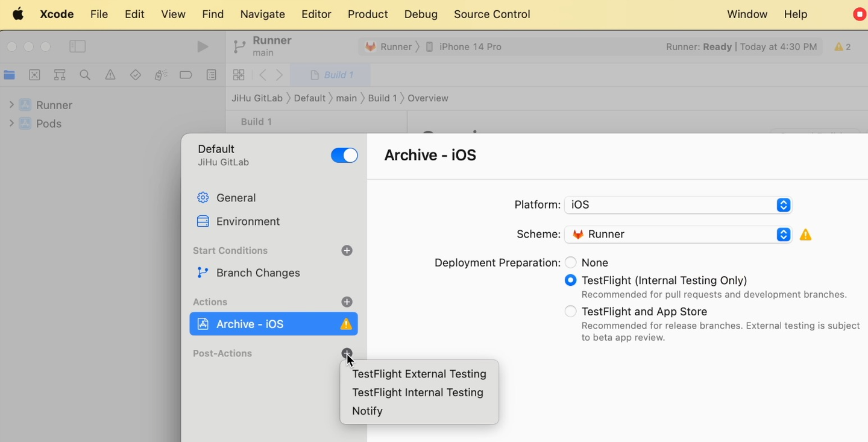868x442 pixels.
Task: Open the test navigator diamond icon
Action: 136,75
